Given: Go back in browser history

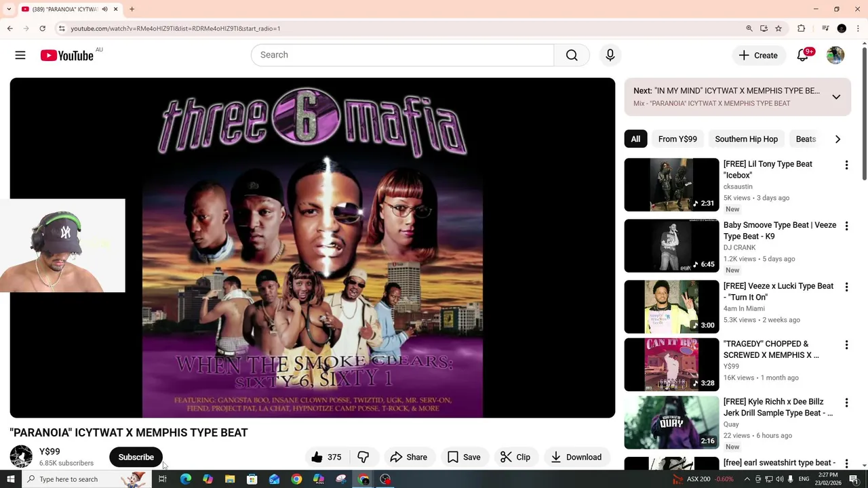Looking at the screenshot, I should (x=10, y=28).
